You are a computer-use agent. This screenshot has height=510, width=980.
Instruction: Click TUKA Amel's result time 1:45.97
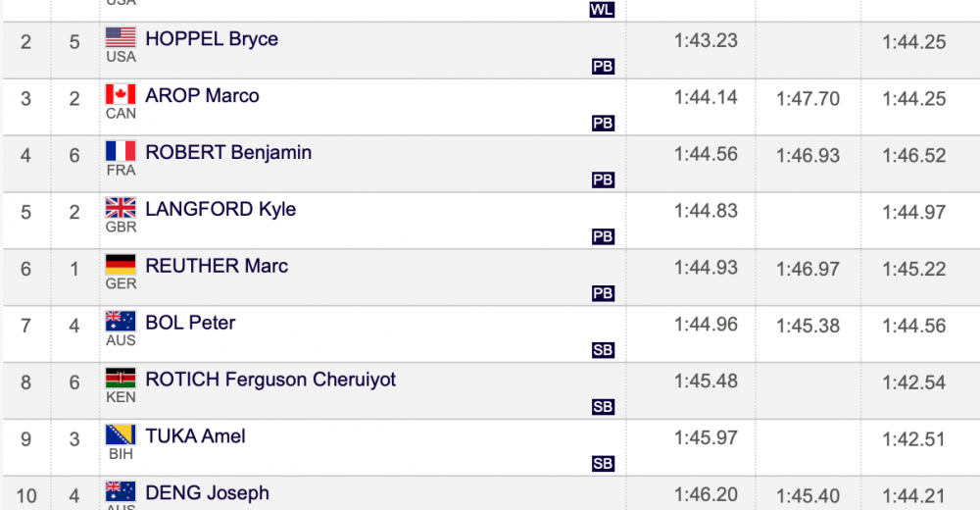(706, 438)
